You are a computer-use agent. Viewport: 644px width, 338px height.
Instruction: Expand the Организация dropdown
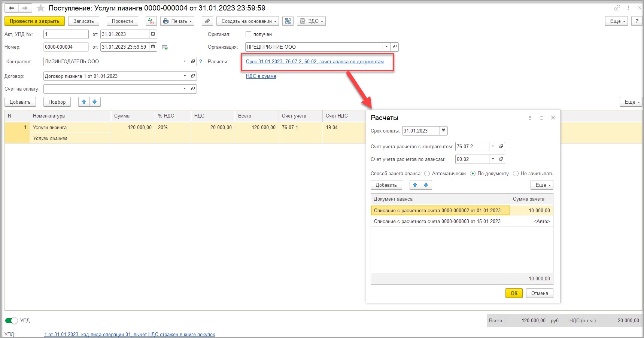[x=386, y=47]
